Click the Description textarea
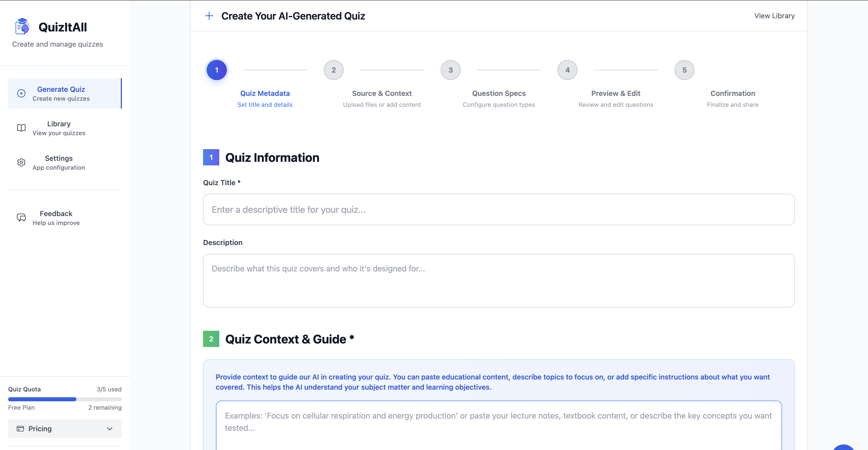This screenshot has width=868, height=450. click(x=499, y=281)
